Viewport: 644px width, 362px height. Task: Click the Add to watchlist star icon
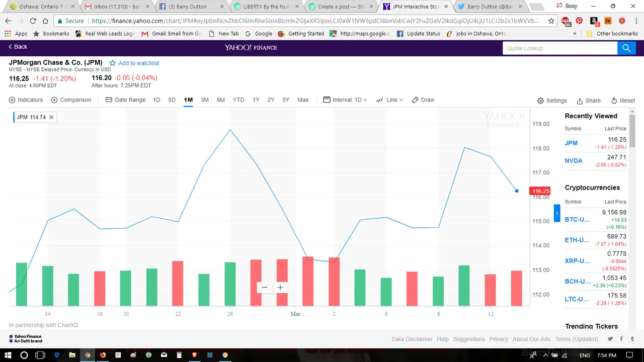tap(112, 63)
